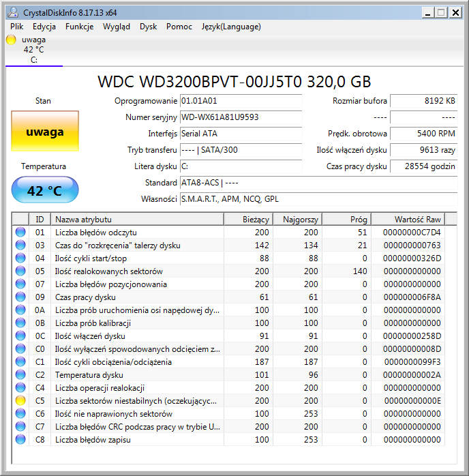Image resolution: width=469 pixels, height=476 pixels.
Task: Click status orb of attribute C1 row
Action: pyautogui.click(x=20, y=361)
